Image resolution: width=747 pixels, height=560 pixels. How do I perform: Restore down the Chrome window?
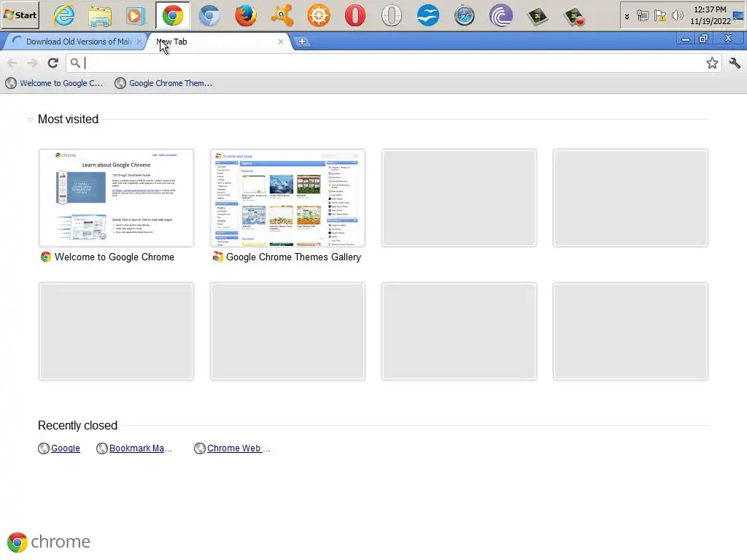703,39
